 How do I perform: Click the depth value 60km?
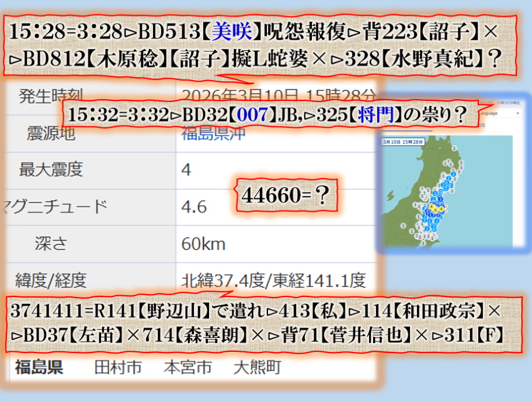click(x=203, y=243)
